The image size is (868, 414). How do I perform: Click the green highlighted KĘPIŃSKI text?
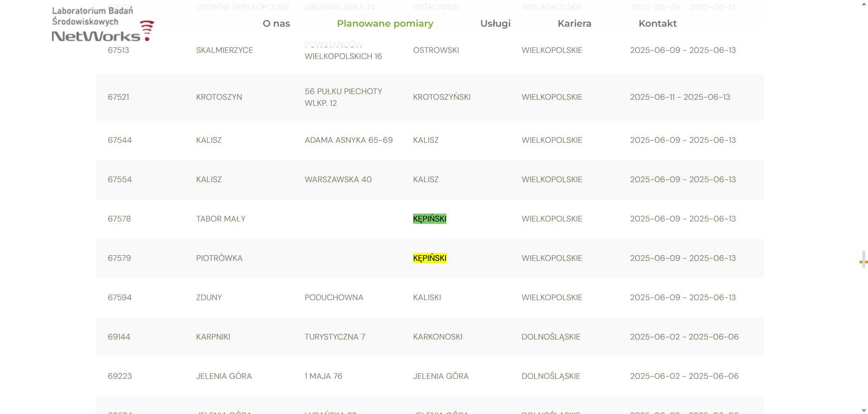click(x=430, y=219)
